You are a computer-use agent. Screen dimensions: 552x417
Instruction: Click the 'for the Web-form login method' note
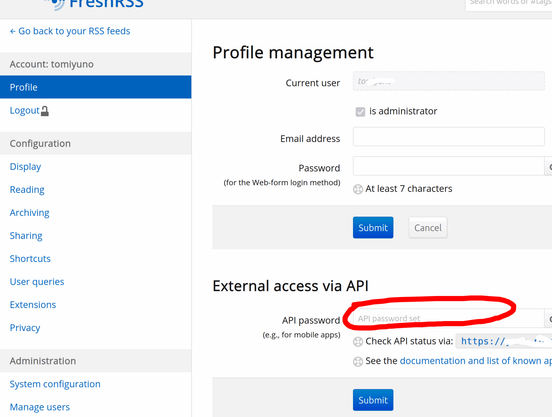[x=282, y=183]
